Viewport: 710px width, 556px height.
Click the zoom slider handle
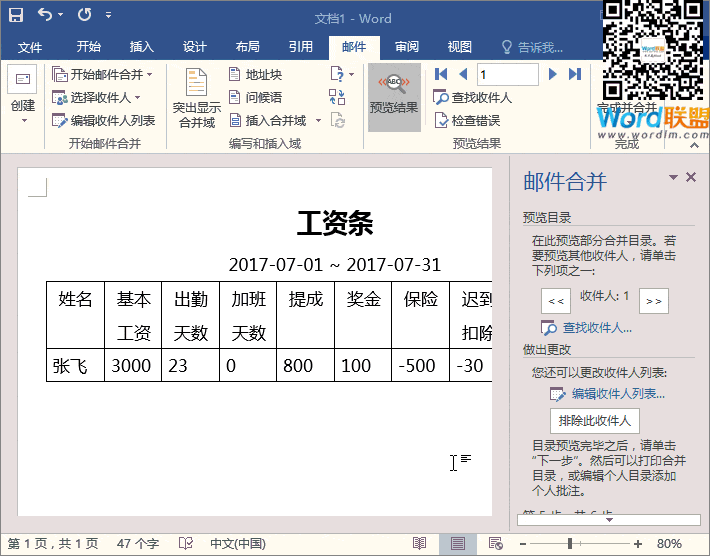click(570, 543)
